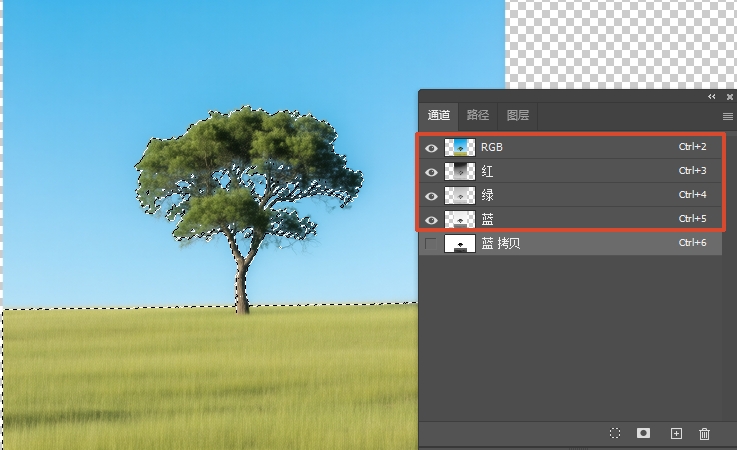Viewport: 737px width, 450px height.
Task: Collapse the panel with double-arrow icon
Action: pyautogui.click(x=712, y=97)
